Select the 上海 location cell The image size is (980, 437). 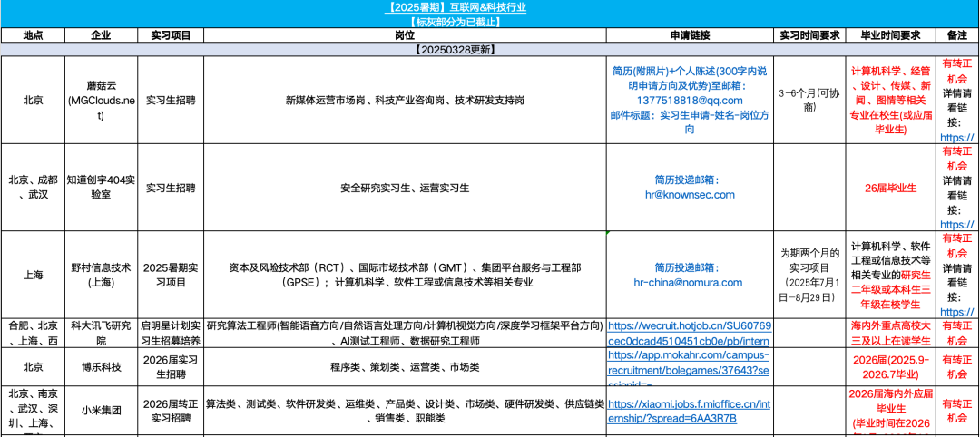[x=33, y=275]
